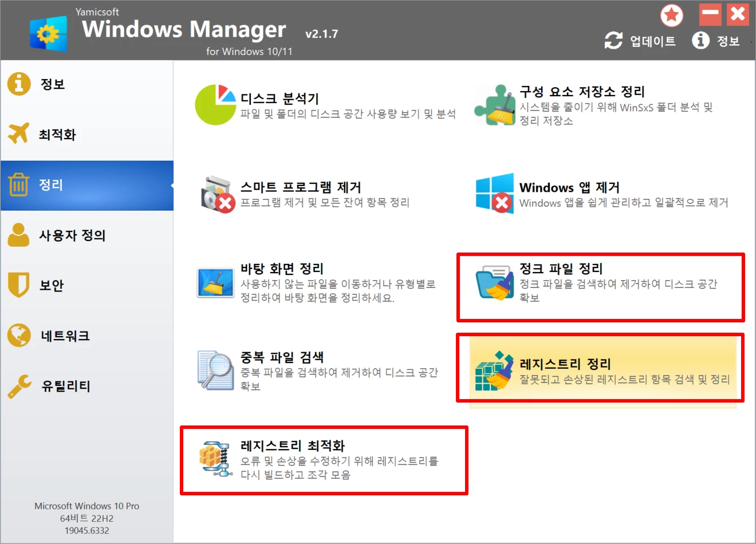The height and width of the screenshot is (544, 756).
Task: Close the Windows Manager window
Action: click(x=738, y=14)
